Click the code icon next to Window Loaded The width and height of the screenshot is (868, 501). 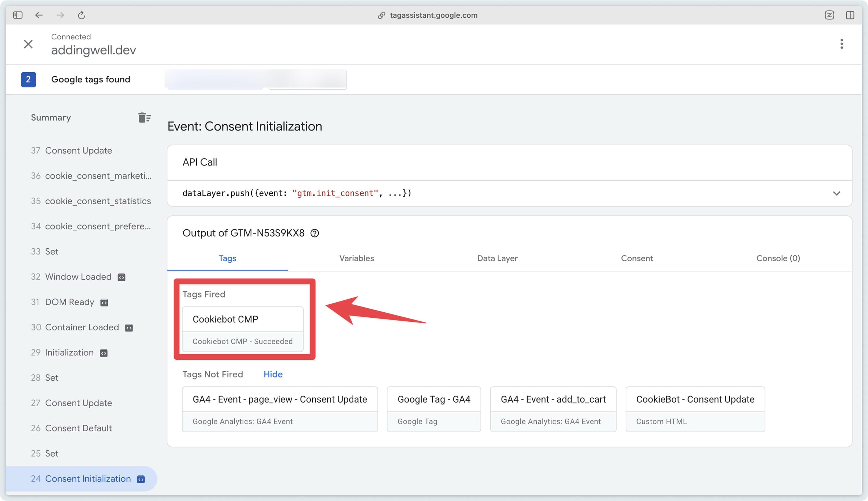point(122,277)
